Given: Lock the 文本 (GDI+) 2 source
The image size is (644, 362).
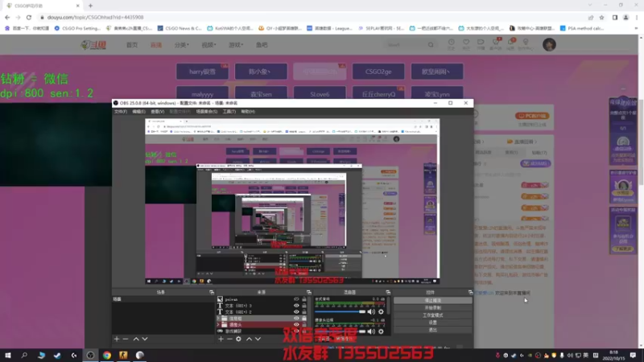Looking at the screenshot, I should 304,311.
